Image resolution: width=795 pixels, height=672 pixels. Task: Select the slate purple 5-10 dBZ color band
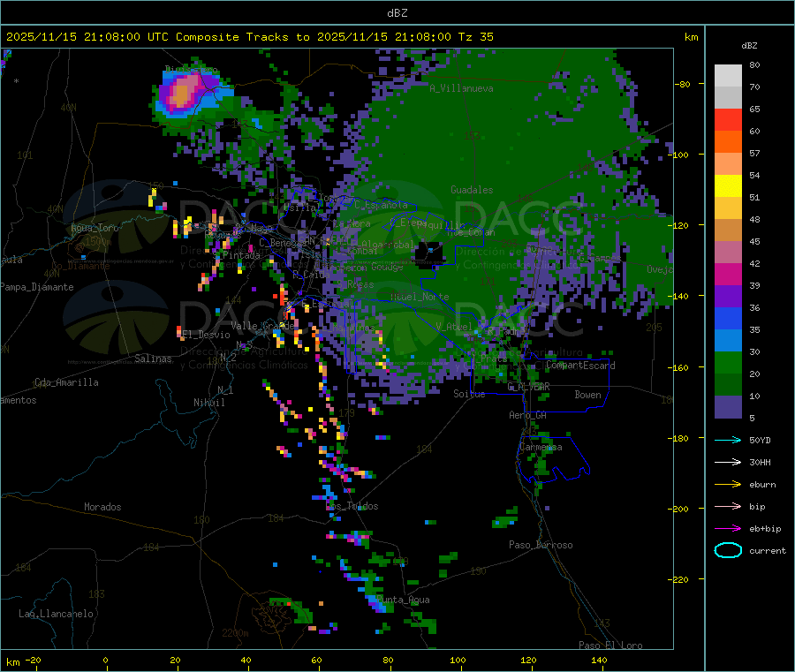[728, 407]
